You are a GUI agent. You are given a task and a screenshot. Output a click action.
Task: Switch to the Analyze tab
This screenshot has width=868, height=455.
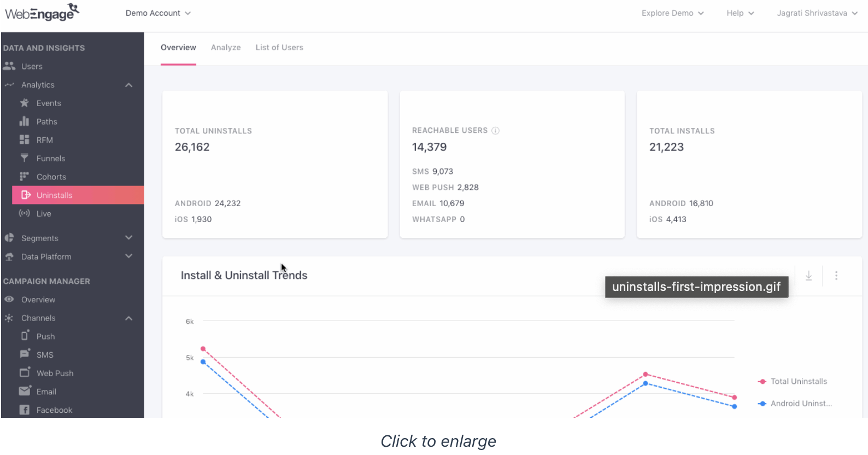(226, 48)
